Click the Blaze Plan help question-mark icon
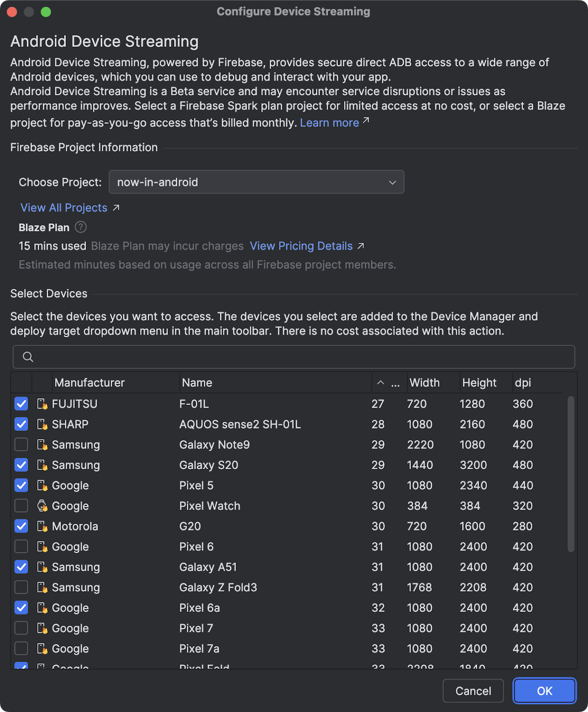Screen dimensions: 588x712 (81, 227)
